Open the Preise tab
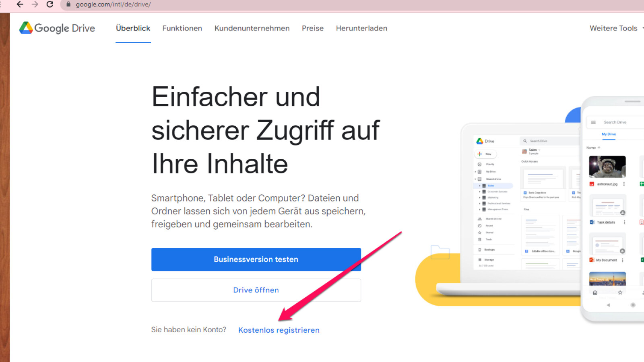 click(312, 28)
